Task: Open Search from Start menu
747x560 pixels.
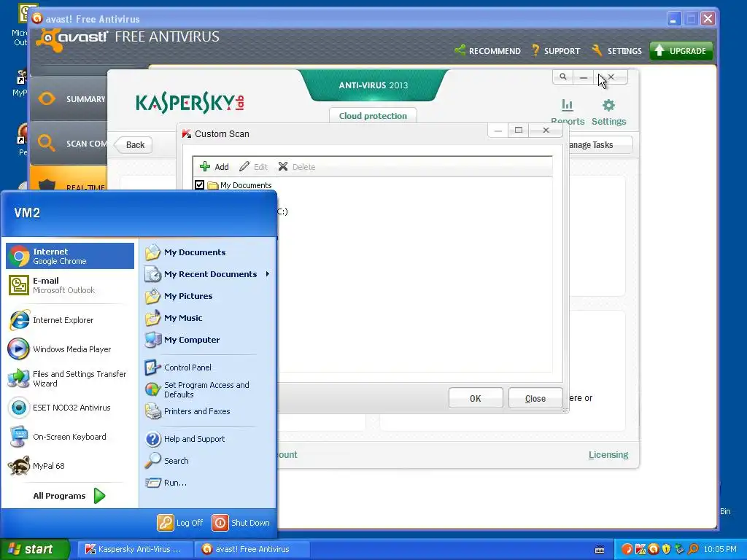Action: [x=207, y=461]
